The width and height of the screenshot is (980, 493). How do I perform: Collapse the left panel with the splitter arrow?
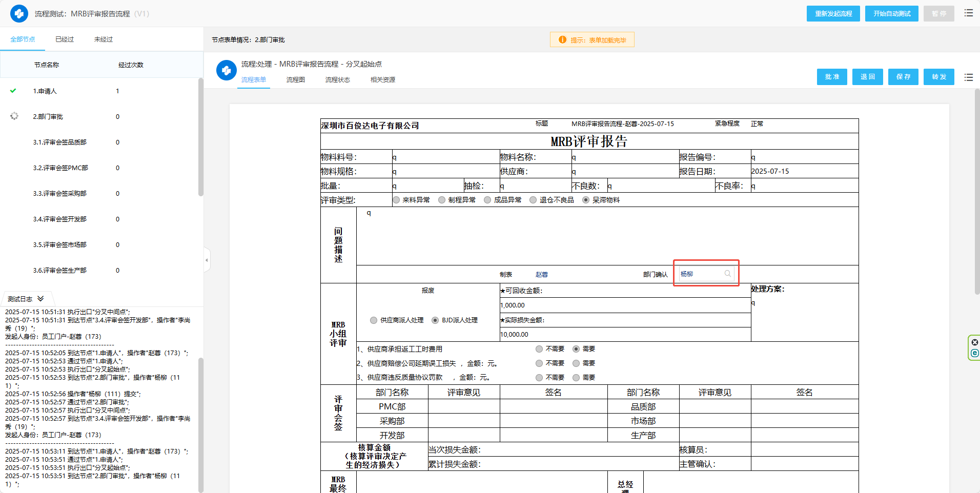point(207,260)
